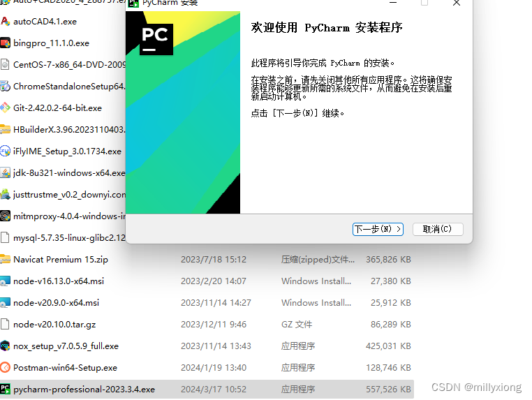
Task: Select the CentOS-7 DVD image file icon
Action: coord(5,64)
